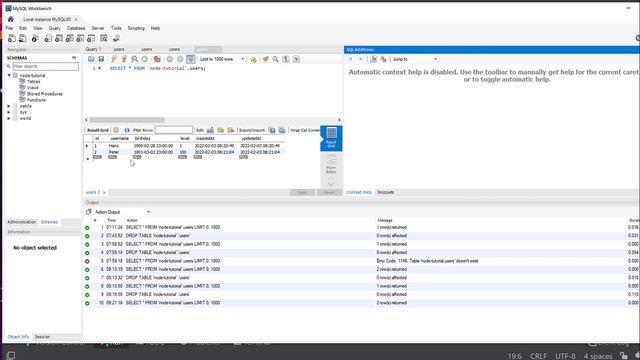Screen dimensions: 640x360
Task: Create a new table toolbar icon
Action: click(x=59, y=38)
